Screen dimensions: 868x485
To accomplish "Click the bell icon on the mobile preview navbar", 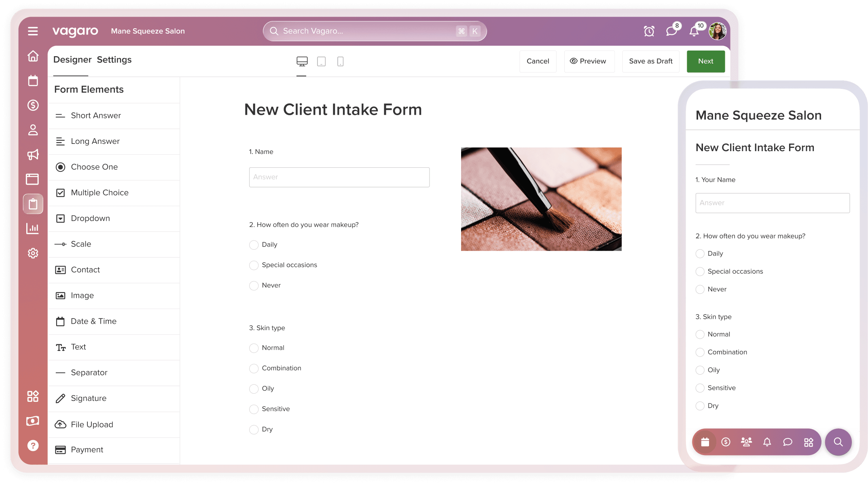I will (x=767, y=442).
